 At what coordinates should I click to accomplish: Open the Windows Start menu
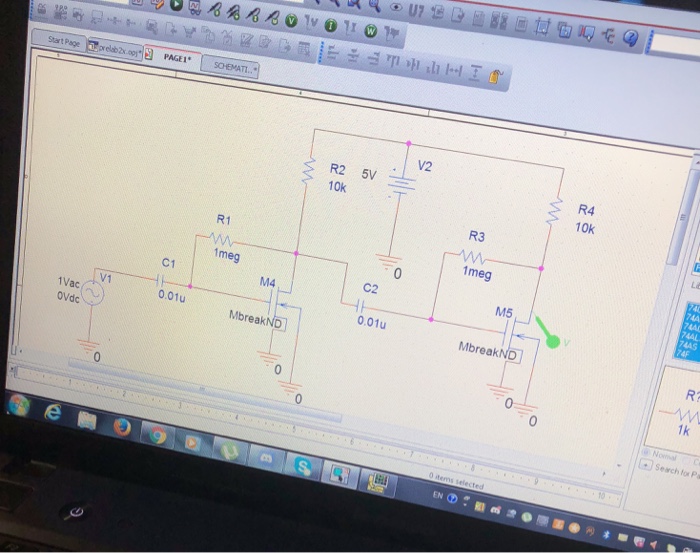pyautogui.click(x=18, y=405)
